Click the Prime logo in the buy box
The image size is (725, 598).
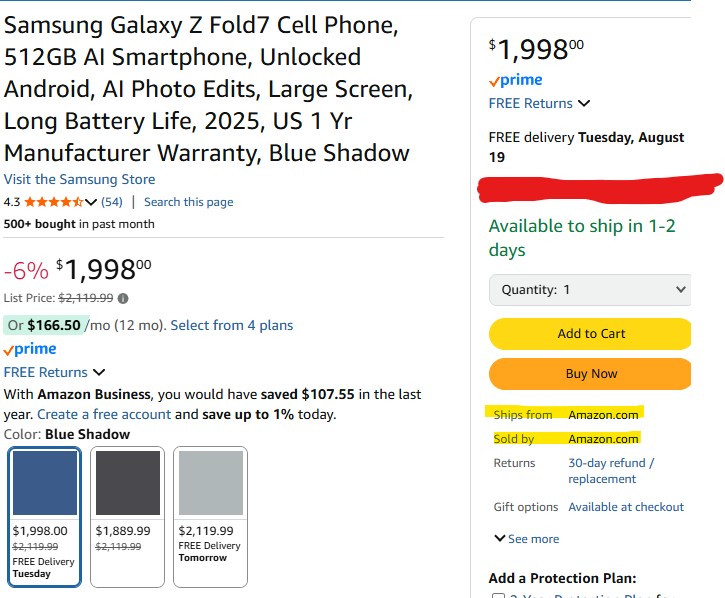515,80
